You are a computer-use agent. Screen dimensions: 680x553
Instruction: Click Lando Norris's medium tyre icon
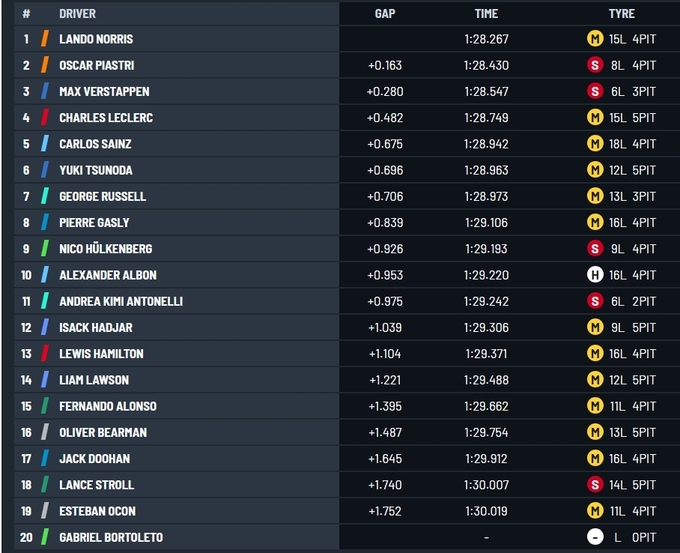[594, 39]
